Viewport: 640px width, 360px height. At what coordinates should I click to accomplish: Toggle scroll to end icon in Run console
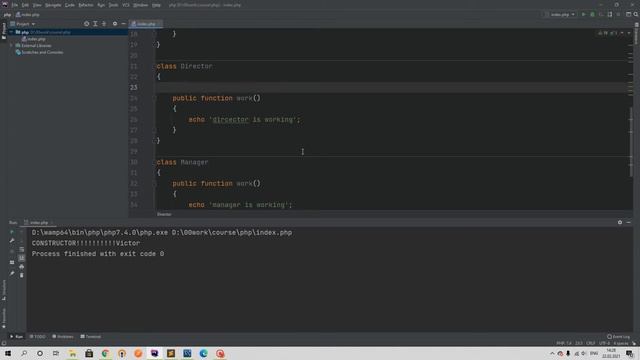[22, 258]
